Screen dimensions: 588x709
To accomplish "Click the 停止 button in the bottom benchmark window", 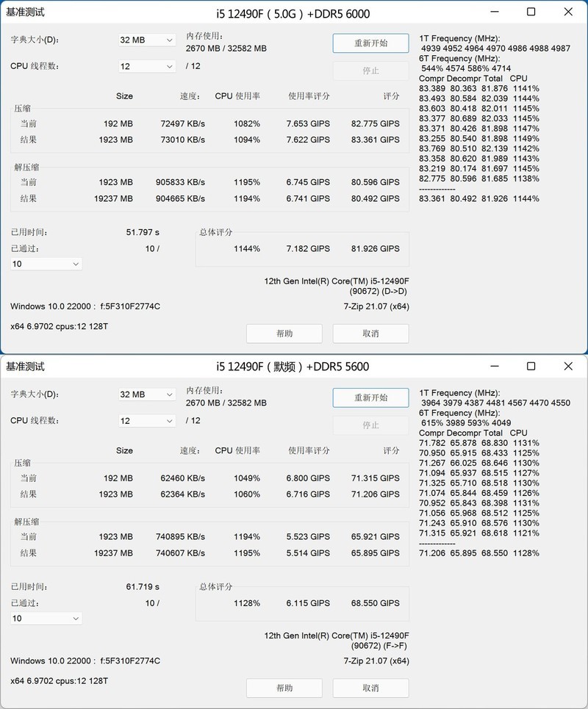I will (x=370, y=425).
